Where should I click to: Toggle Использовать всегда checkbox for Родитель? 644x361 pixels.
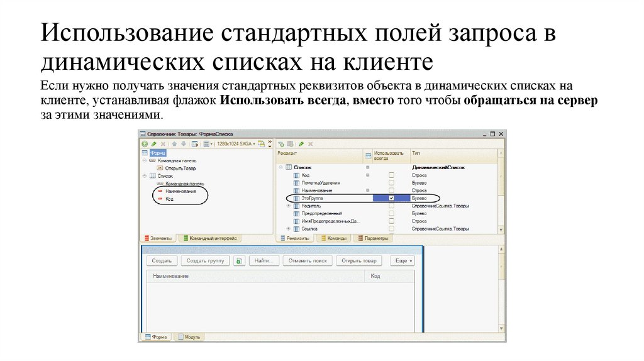tap(391, 206)
